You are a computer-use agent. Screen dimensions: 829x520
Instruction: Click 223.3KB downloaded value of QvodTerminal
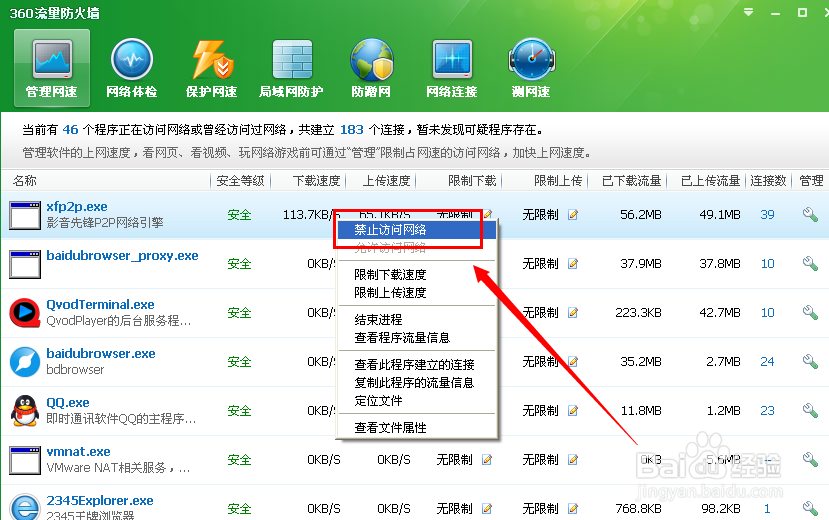tap(638, 312)
